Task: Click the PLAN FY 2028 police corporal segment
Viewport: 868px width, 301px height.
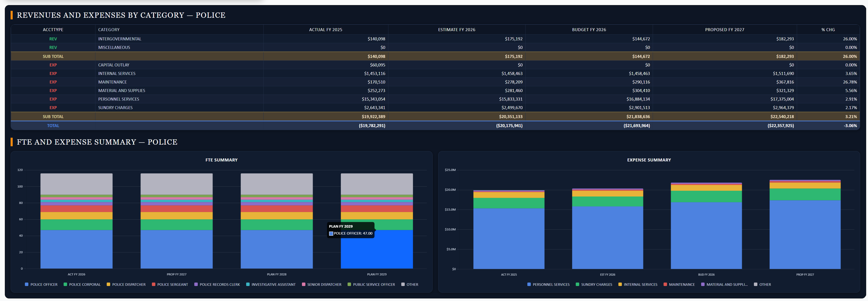Action: [x=277, y=225]
